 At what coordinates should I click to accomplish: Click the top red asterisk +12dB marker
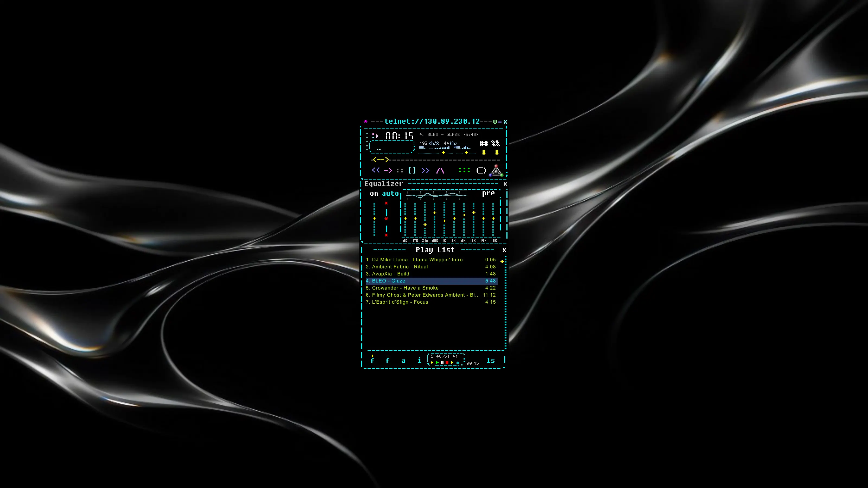387,203
